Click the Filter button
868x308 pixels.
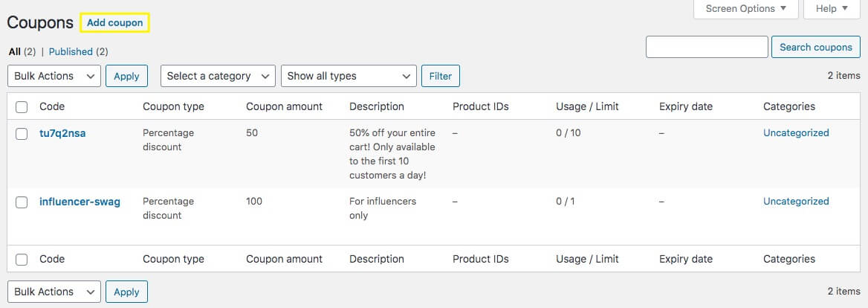point(440,76)
